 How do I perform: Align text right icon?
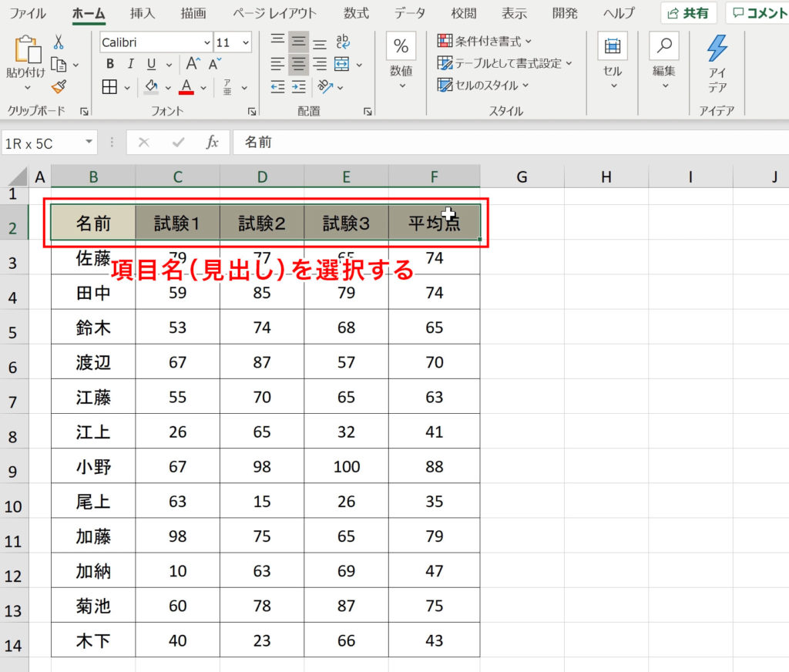pos(320,64)
